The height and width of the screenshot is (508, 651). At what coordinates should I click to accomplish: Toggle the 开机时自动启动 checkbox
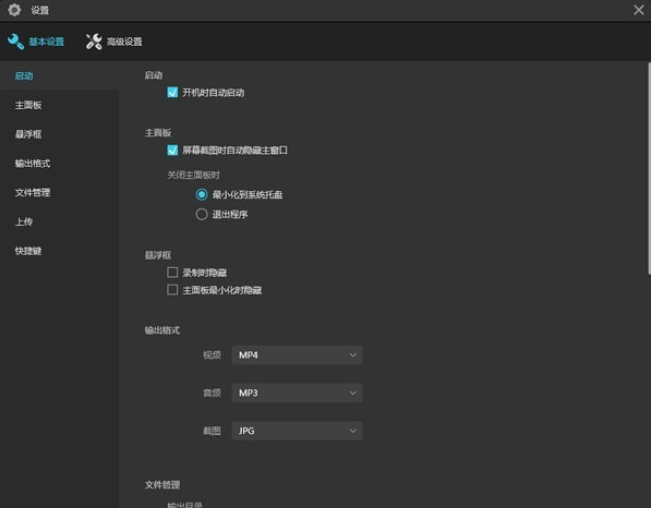tap(173, 92)
